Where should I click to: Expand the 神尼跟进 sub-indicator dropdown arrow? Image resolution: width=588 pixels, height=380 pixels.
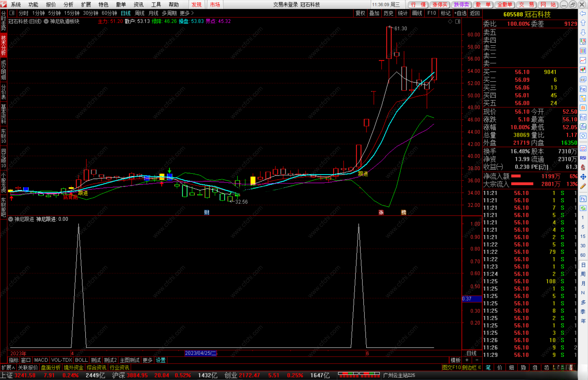tap(11, 219)
